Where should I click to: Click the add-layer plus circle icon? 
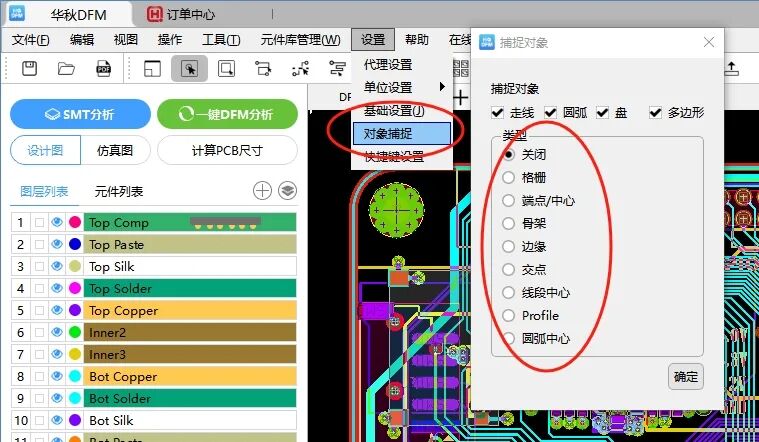[x=262, y=191]
